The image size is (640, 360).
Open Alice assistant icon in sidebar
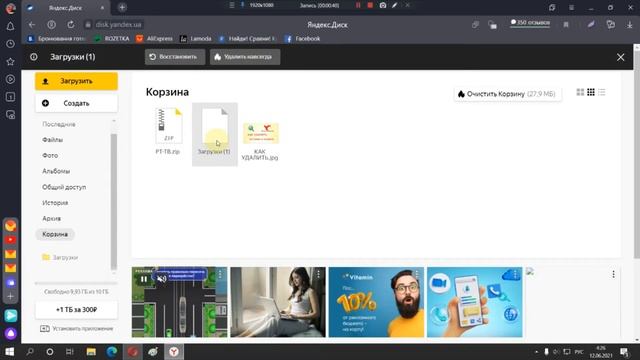[x=11, y=333]
